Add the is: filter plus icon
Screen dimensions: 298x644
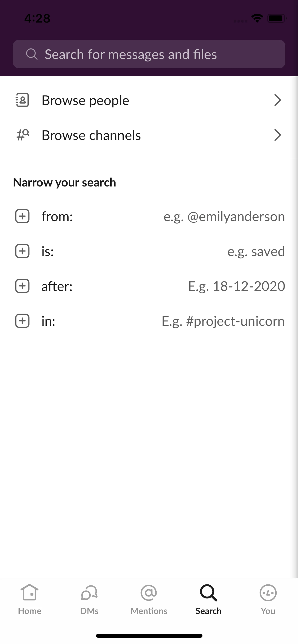click(x=22, y=251)
